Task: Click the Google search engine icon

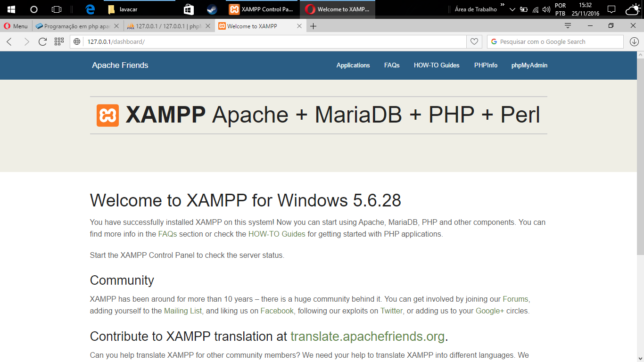Action: pyautogui.click(x=494, y=41)
